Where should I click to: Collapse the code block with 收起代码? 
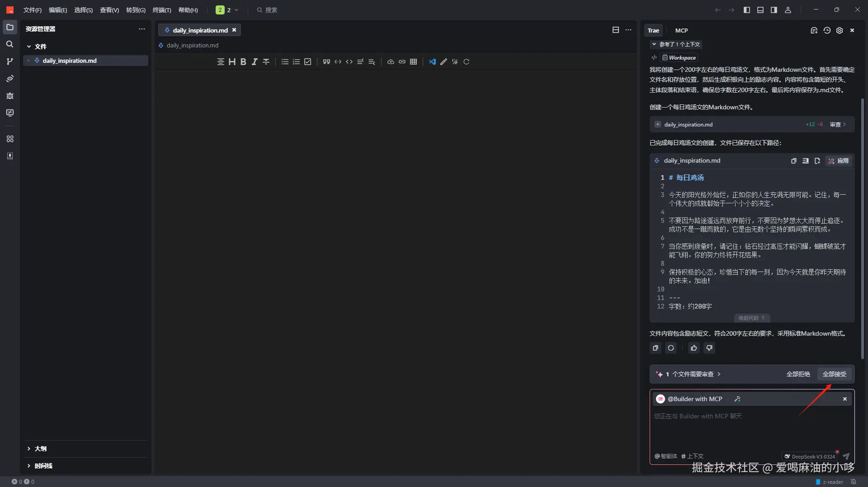751,318
